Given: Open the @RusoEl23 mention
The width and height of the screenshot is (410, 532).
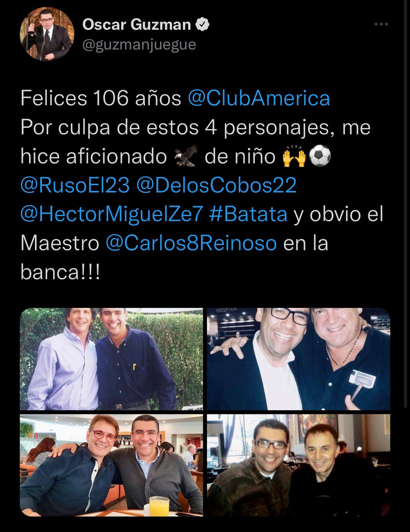Looking at the screenshot, I should [75, 185].
